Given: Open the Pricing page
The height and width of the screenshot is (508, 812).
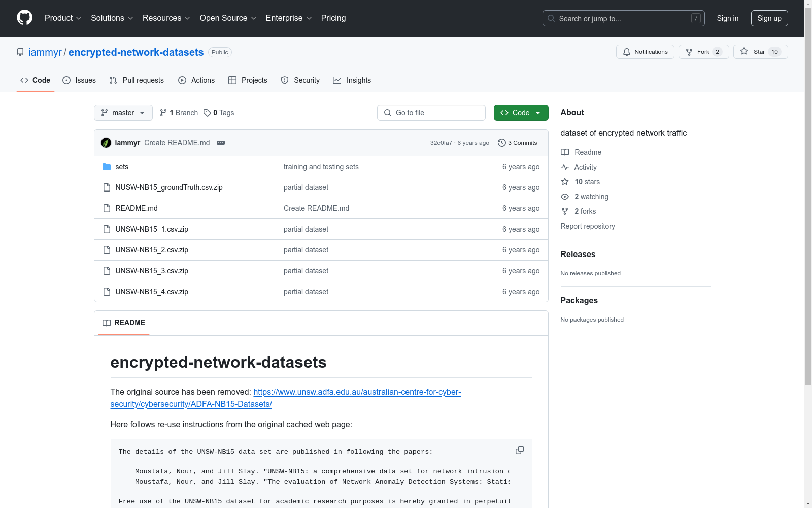Looking at the screenshot, I should coord(333,18).
